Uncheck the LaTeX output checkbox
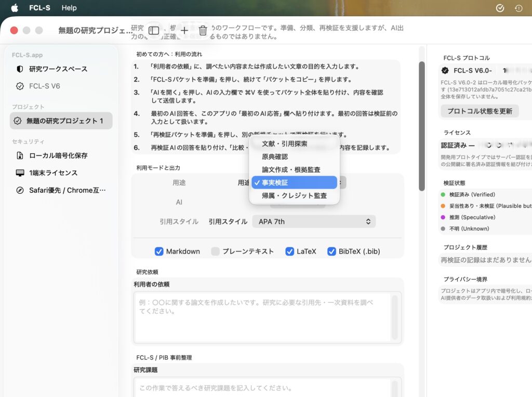Image resolution: width=532 pixels, height=397 pixels. click(x=290, y=252)
